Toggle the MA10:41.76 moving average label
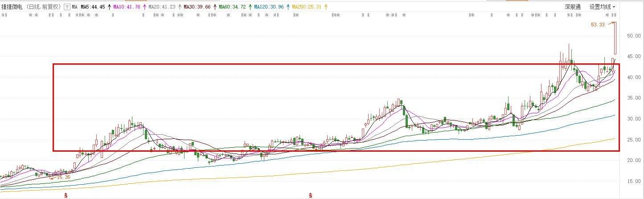 pos(127,7)
